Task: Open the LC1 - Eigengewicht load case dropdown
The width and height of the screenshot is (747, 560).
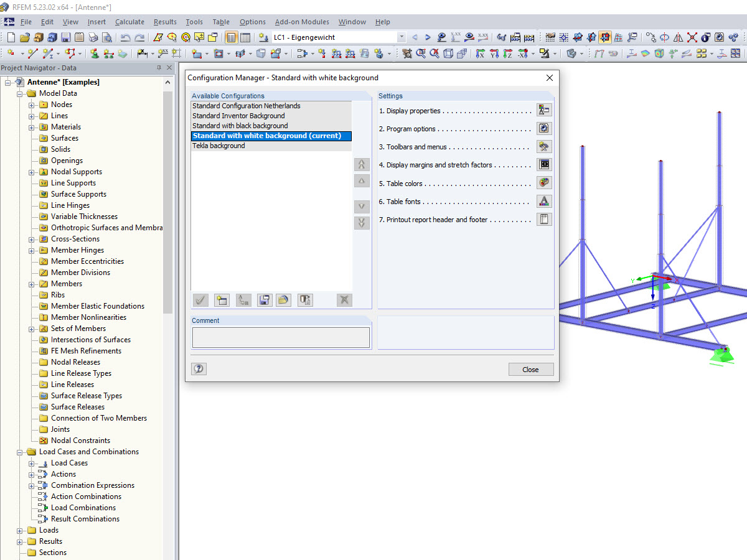Action: click(x=401, y=38)
